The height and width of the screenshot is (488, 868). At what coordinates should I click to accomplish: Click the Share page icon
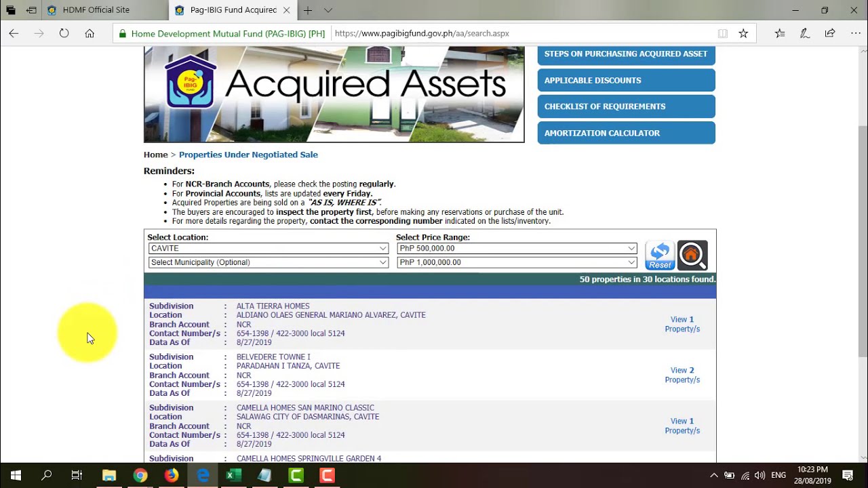[x=829, y=33]
